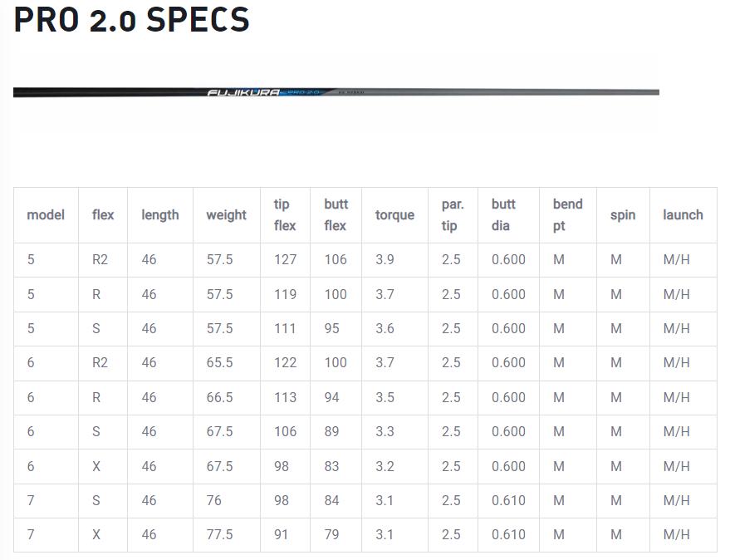Click the weight column header

[226, 215]
